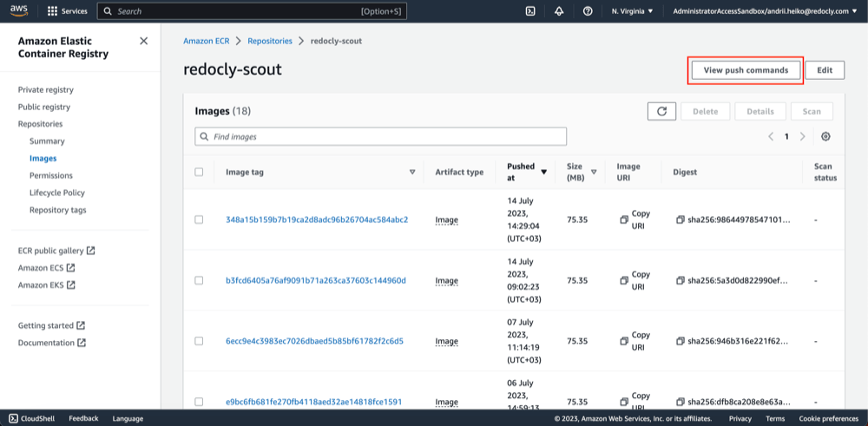Copy digest icon for sha256:946b316e221f62
868x426 pixels.
click(681, 341)
